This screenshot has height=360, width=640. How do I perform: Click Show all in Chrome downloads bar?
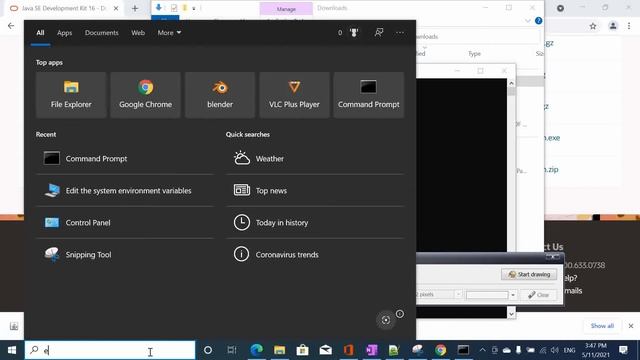pos(602,326)
